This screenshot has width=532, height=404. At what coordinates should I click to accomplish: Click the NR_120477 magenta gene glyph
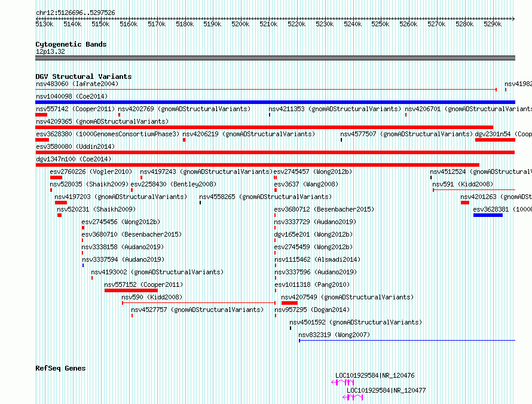pyautogui.click(x=353, y=397)
